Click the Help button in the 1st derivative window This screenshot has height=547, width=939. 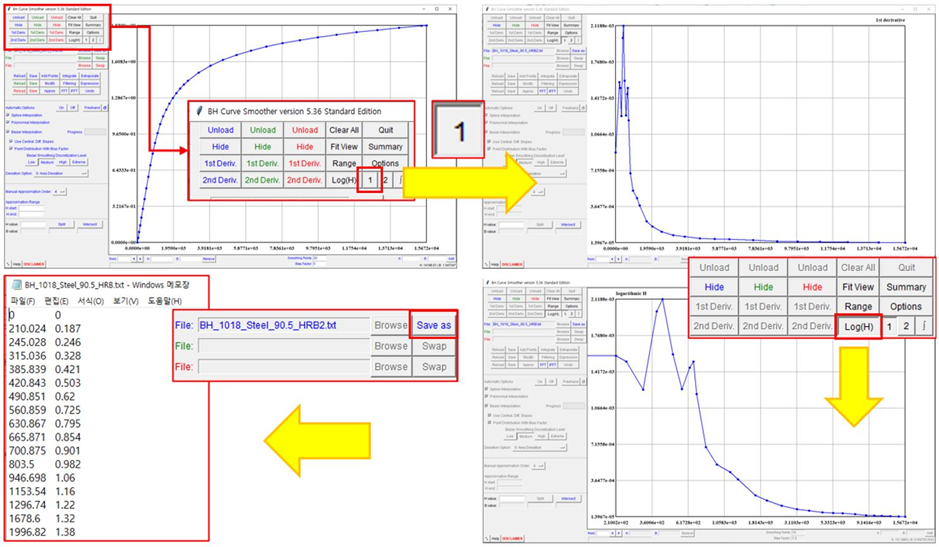[x=495, y=264]
